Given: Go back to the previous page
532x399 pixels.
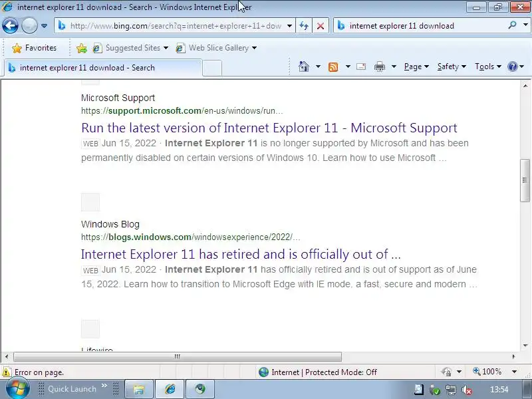Looking at the screenshot, I should point(10,25).
